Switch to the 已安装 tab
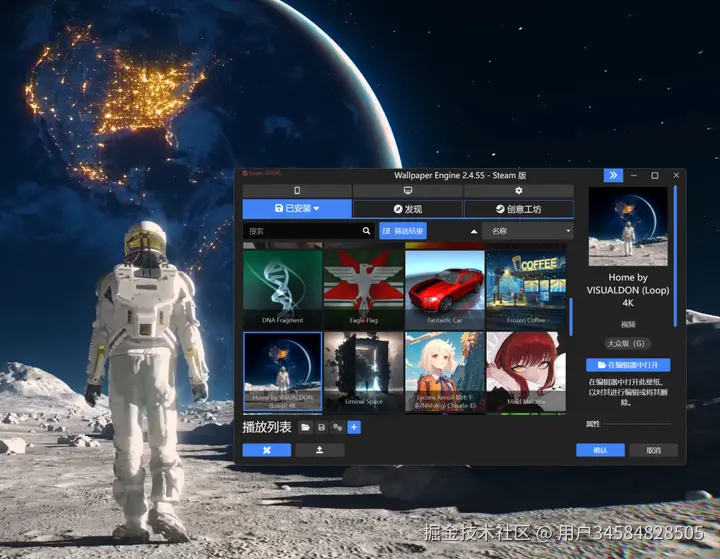 [x=297, y=209]
